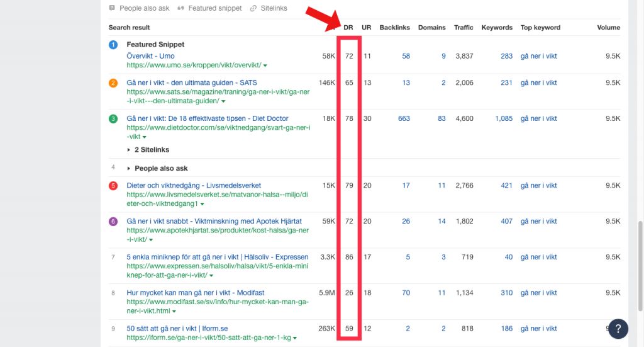
Task: Click traffic value 4,600 for Diet Doctor
Action: click(464, 118)
